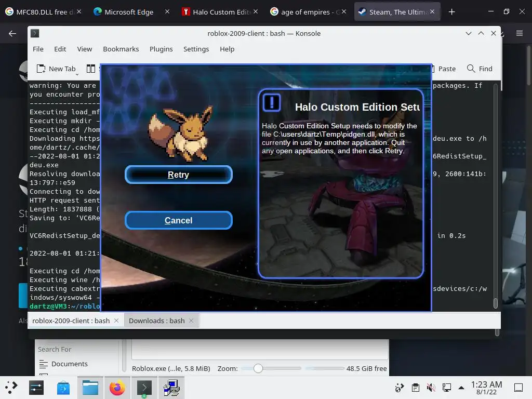Open the Help menu in Konsole
The height and width of the screenshot is (399, 532).
[x=227, y=49]
